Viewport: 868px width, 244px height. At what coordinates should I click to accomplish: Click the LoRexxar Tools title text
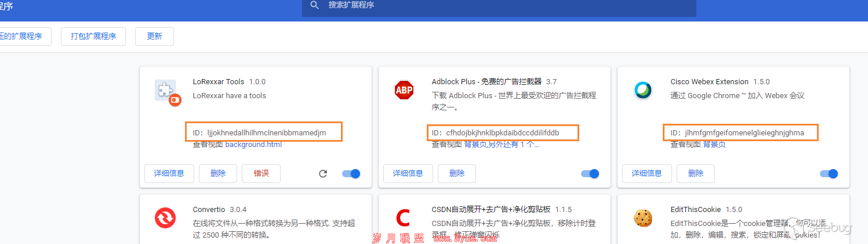pos(219,81)
